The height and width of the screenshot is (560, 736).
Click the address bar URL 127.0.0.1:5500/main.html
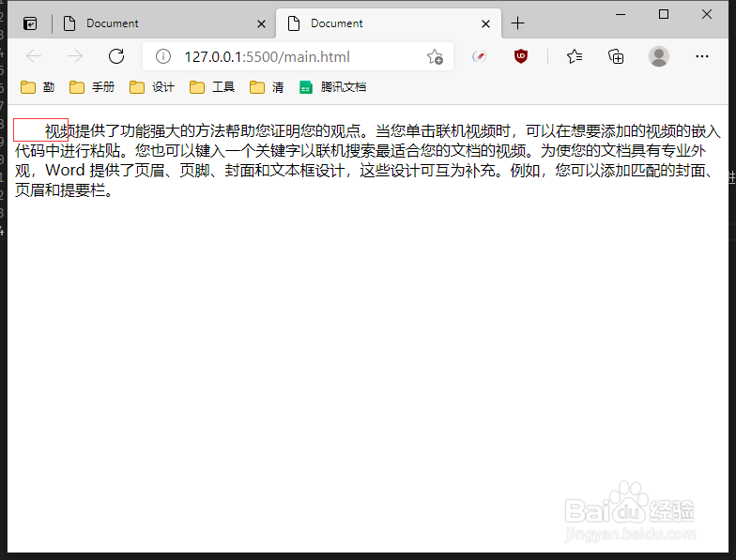(x=267, y=56)
